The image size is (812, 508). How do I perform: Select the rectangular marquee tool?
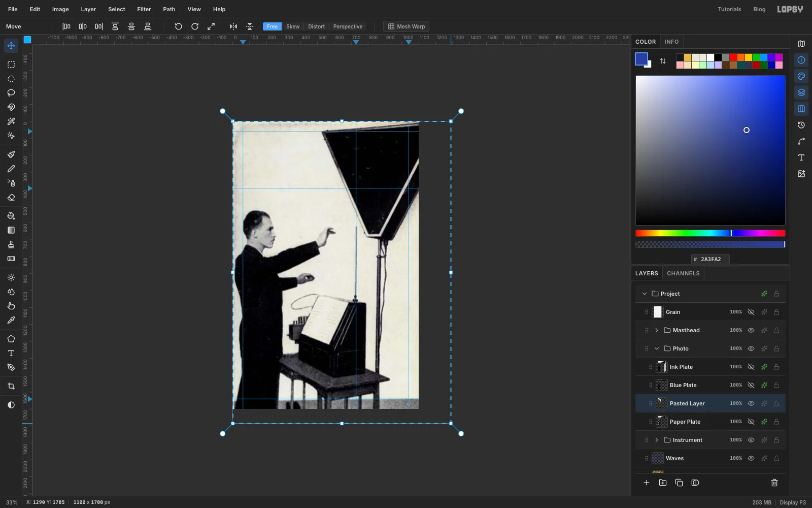click(11, 65)
